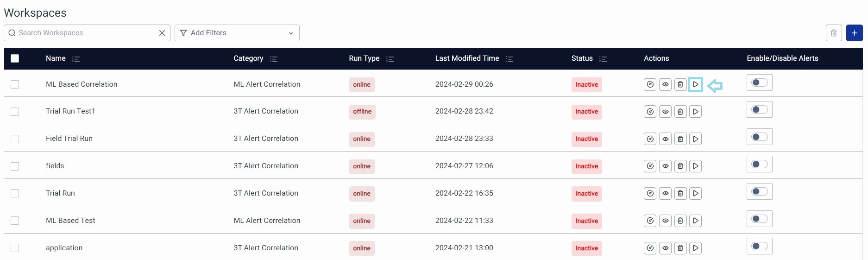View details of Field Trial Run workspace
868x260 pixels.
(665, 139)
